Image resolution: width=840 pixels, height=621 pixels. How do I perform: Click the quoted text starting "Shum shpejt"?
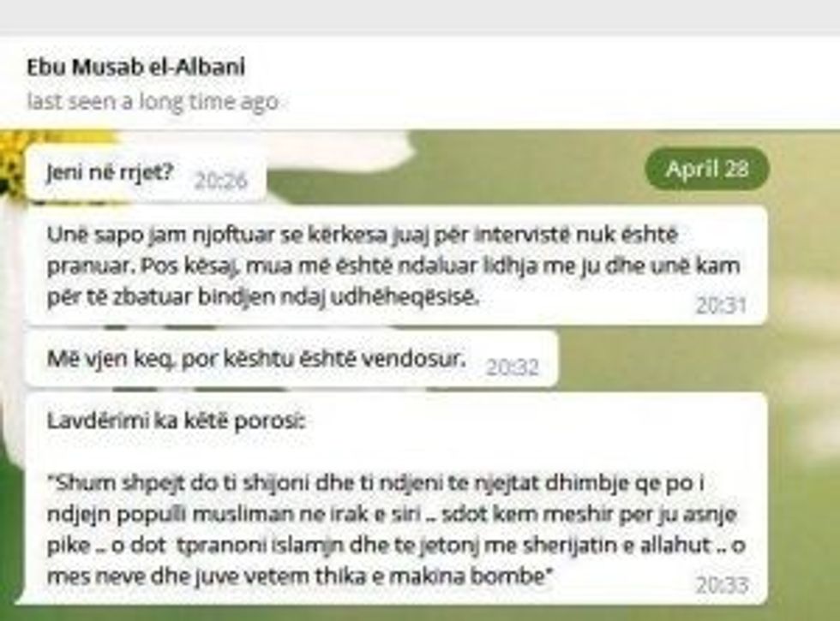[396, 529]
